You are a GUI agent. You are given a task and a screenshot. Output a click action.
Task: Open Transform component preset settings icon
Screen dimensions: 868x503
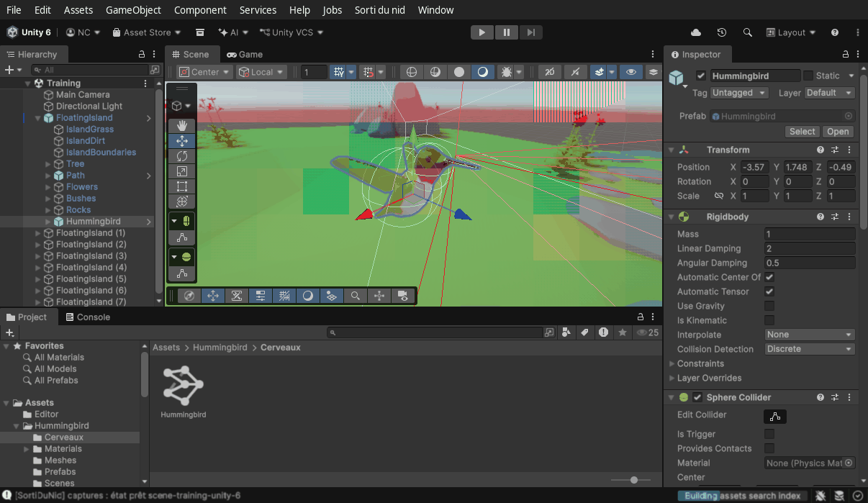tap(836, 150)
